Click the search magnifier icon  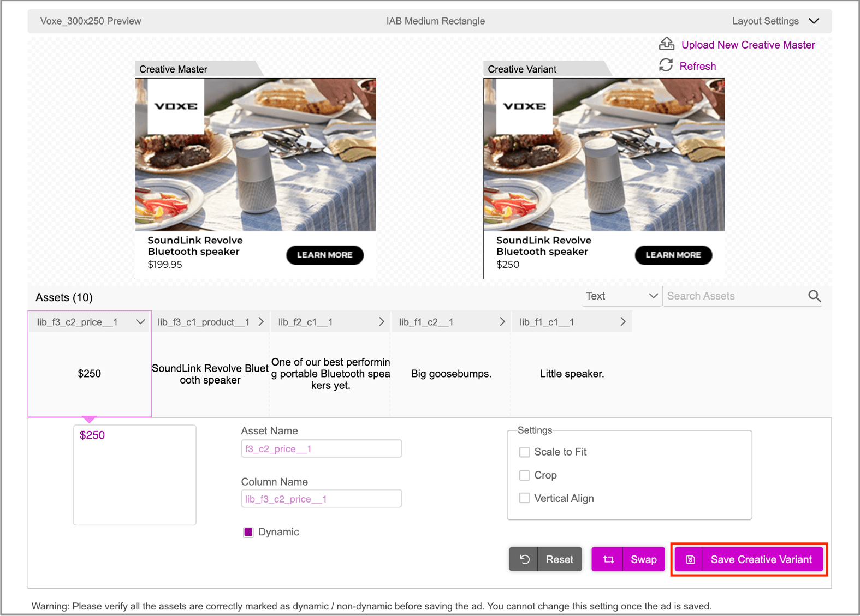pyautogui.click(x=815, y=296)
